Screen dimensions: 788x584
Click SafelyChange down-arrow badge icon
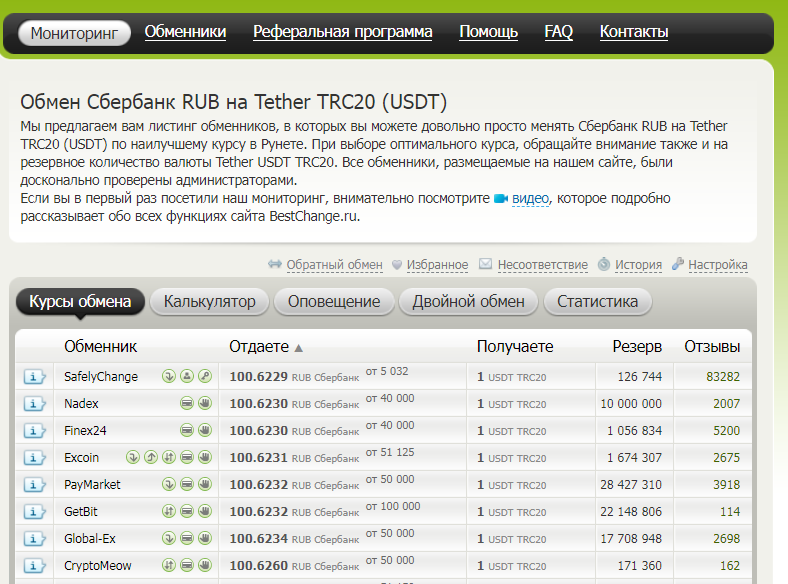pyautogui.click(x=169, y=376)
